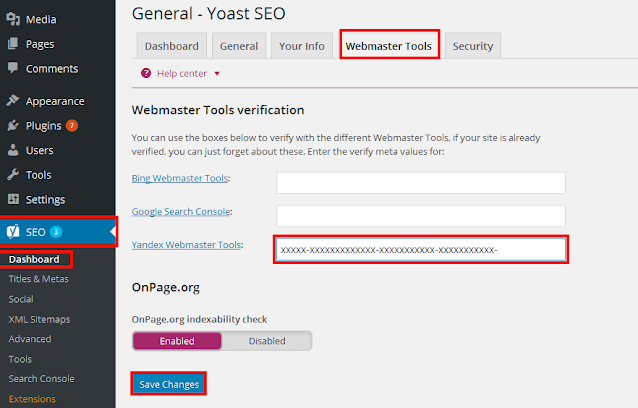Click the Help center question mark icon
The width and height of the screenshot is (638, 408).
pyautogui.click(x=146, y=73)
